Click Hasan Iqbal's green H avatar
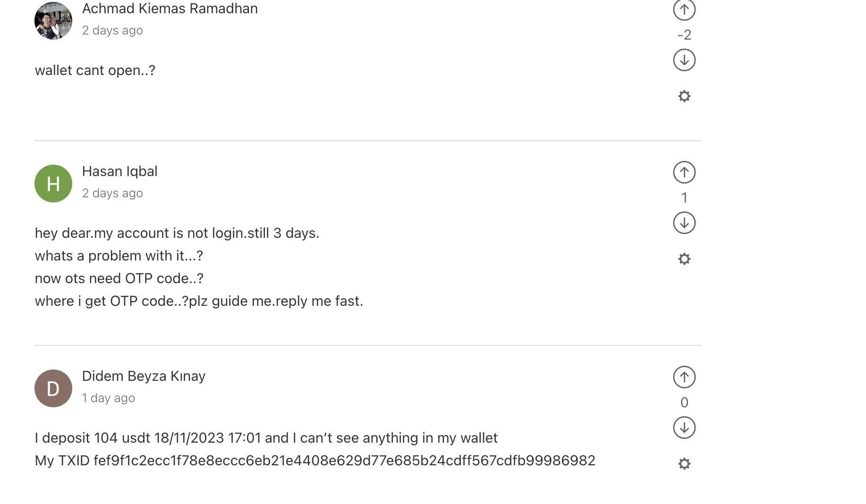This screenshot has width=866, height=504. coord(53,184)
